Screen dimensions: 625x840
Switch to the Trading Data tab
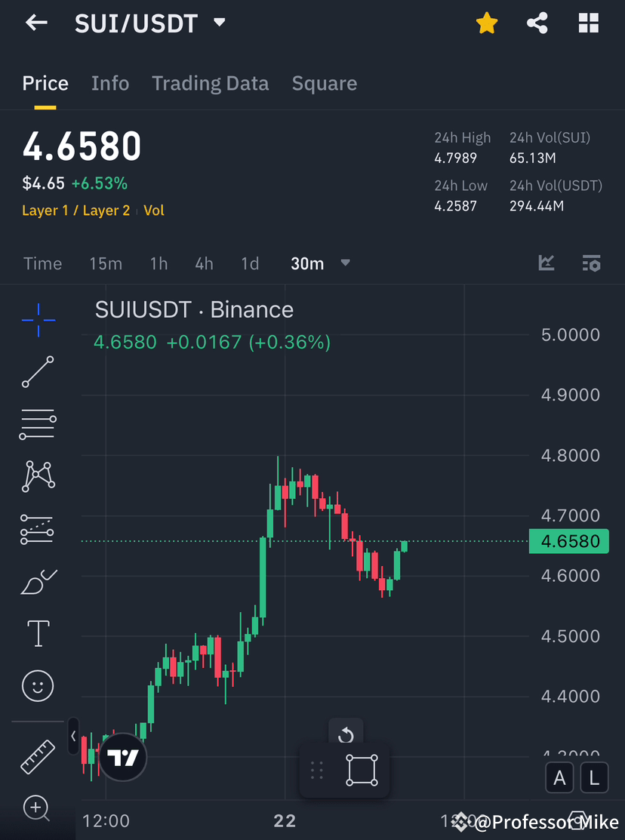coord(210,83)
